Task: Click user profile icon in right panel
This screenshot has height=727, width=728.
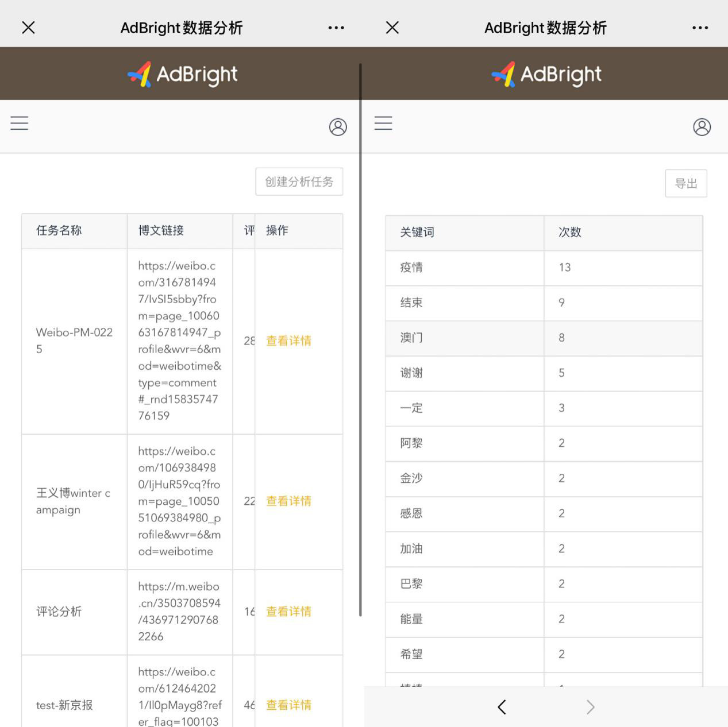Action: pos(702,127)
